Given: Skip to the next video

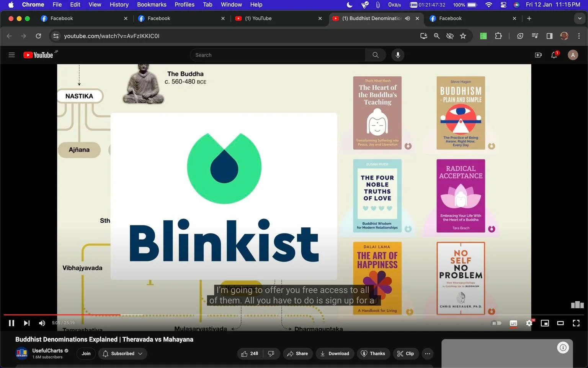Looking at the screenshot, I should coord(26,323).
